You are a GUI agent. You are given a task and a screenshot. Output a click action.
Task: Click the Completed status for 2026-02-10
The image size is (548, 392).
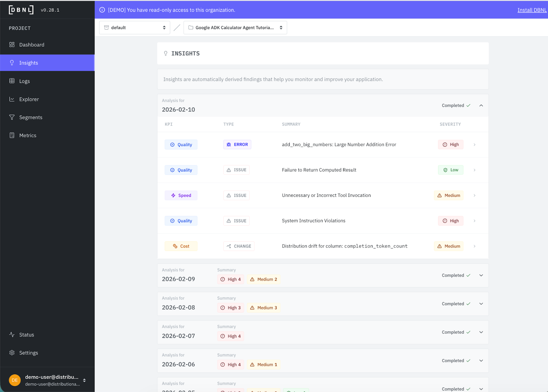456,105
